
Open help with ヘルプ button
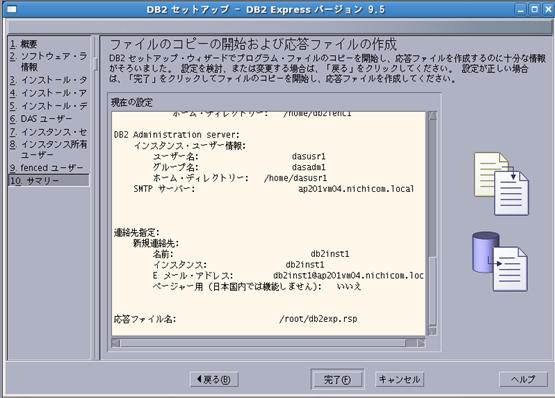(523, 380)
